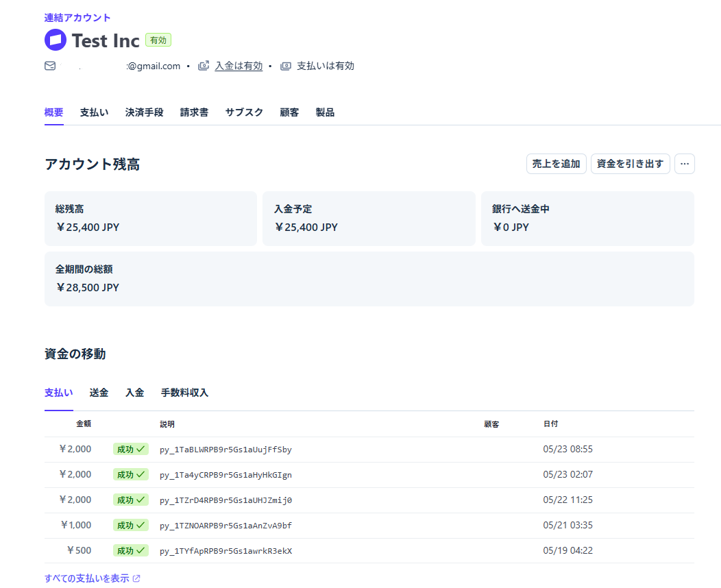
Task: Select the 送金 tab under 資金の移動
Action: pos(99,393)
